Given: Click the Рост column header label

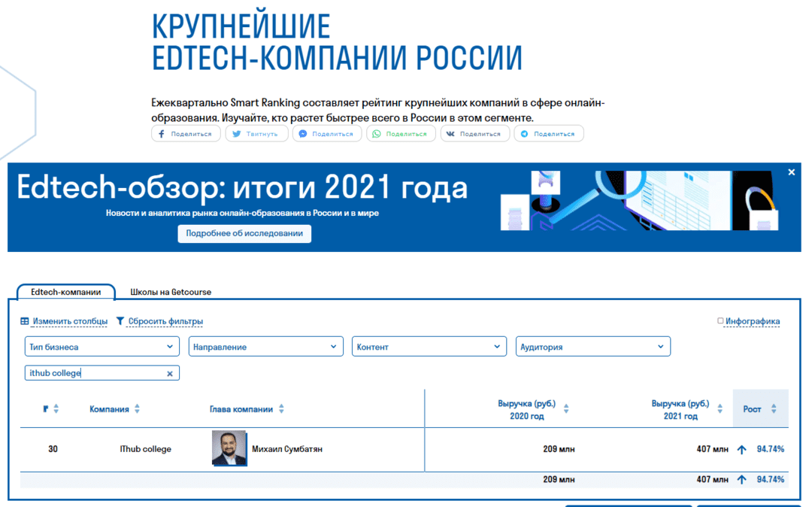Looking at the screenshot, I should [x=752, y=409].
